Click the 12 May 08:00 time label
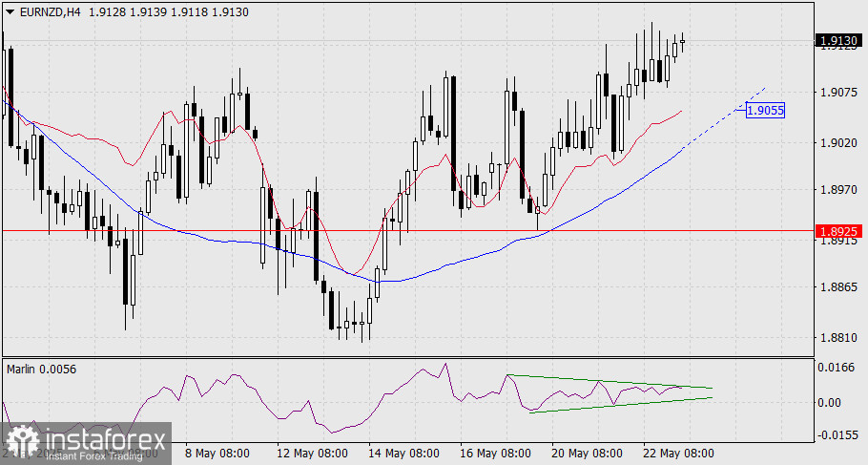868x465 pixels. 312,454
